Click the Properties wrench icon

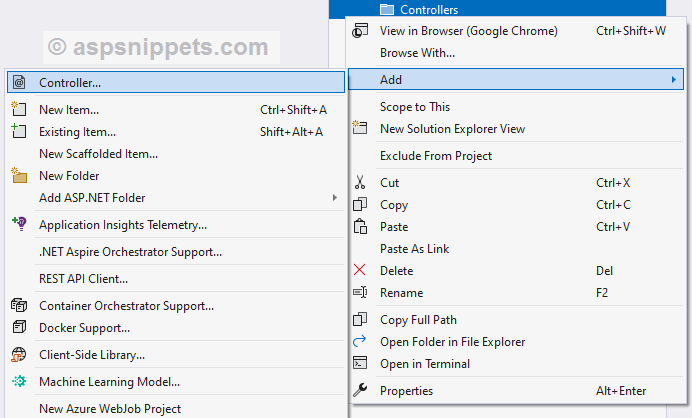coord(360,390)
